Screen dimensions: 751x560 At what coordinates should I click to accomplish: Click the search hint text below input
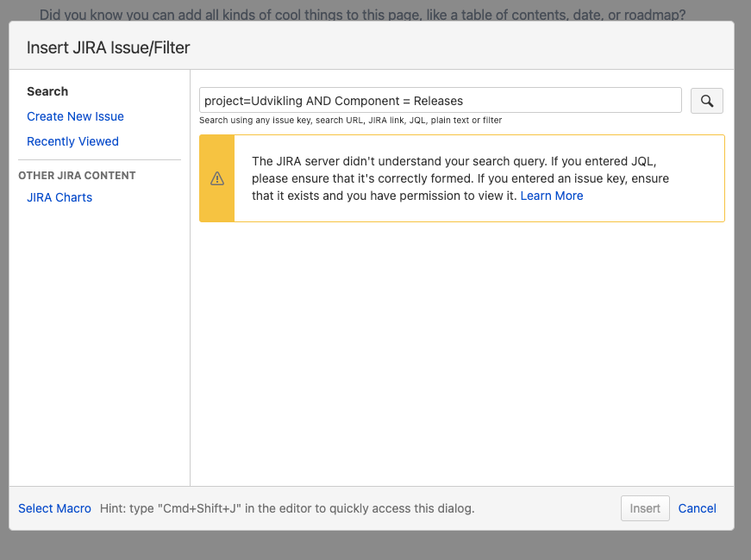point(351,120)
